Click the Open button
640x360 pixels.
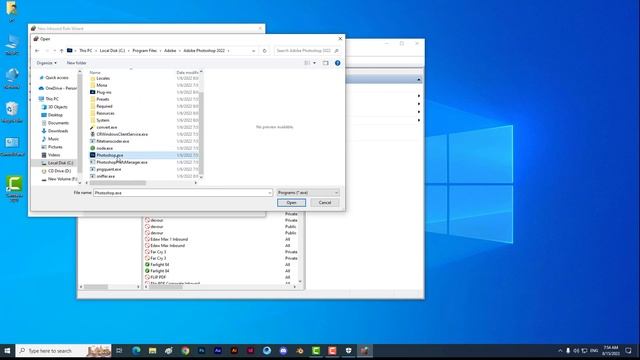(x=291, y=203)
